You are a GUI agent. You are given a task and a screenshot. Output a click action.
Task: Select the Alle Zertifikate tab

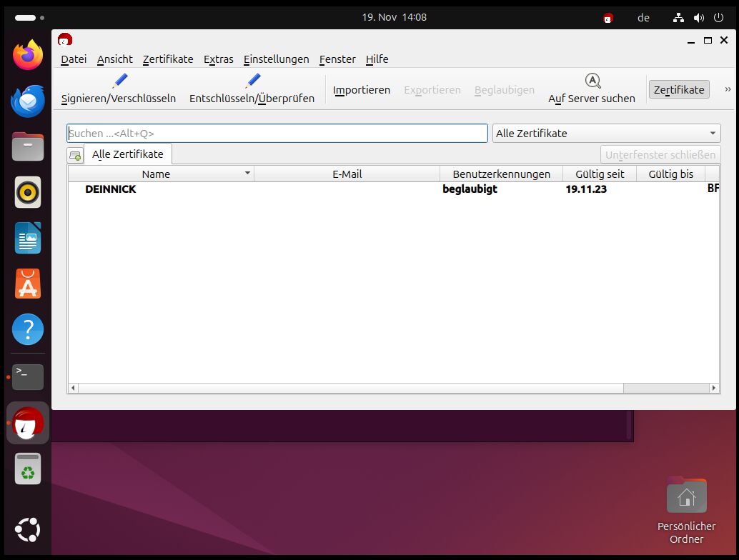point(128,154)
